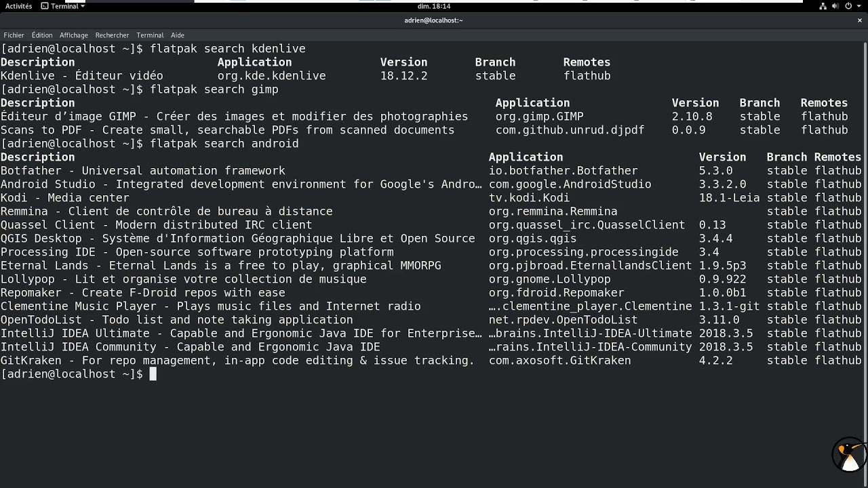Screen dimensions: 868x488
Task: Open the Activités overview
Action: pos(18,6)
